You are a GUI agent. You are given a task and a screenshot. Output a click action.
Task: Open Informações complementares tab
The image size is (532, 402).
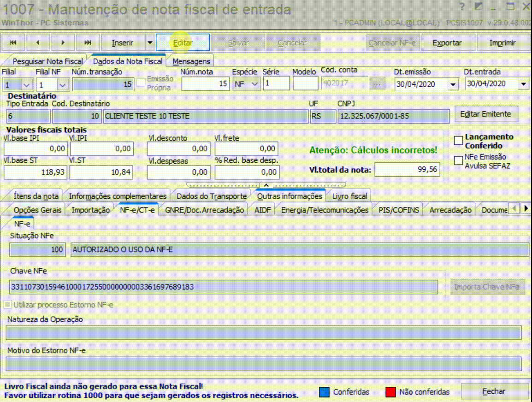(118, 196)
